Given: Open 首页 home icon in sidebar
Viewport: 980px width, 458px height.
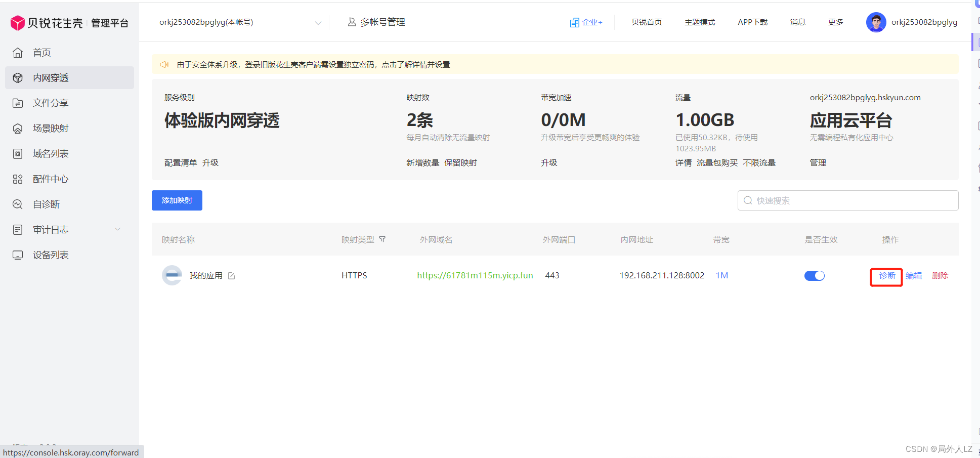Looking at the screenshot, I should (x=18, y=53).
